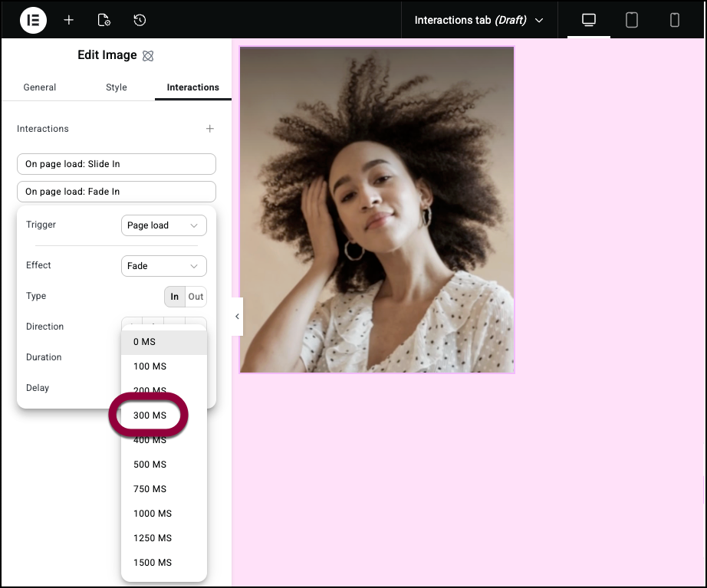
Task: Set animation type to In
Action: 175,297
